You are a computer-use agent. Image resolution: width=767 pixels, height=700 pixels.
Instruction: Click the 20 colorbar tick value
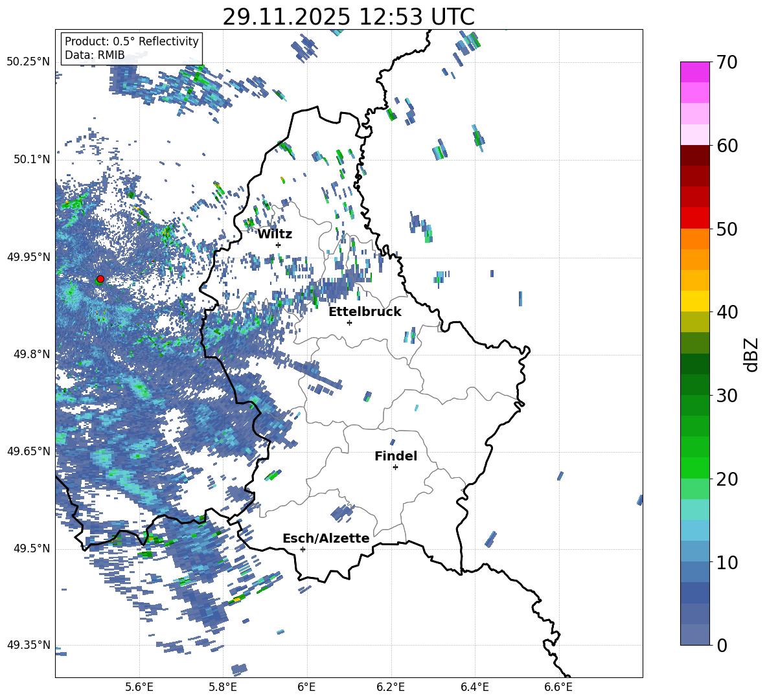[x=726, y=479]
